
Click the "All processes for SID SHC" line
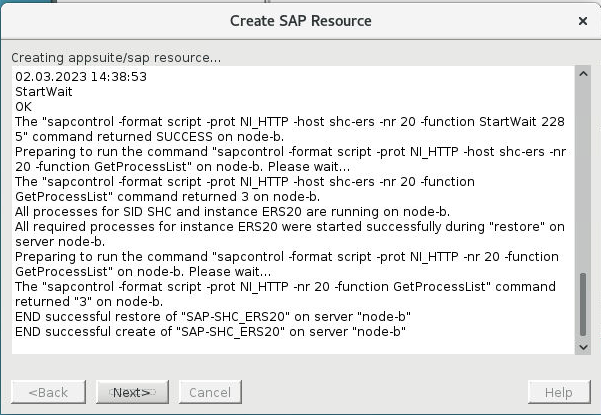tap(232, 211)
